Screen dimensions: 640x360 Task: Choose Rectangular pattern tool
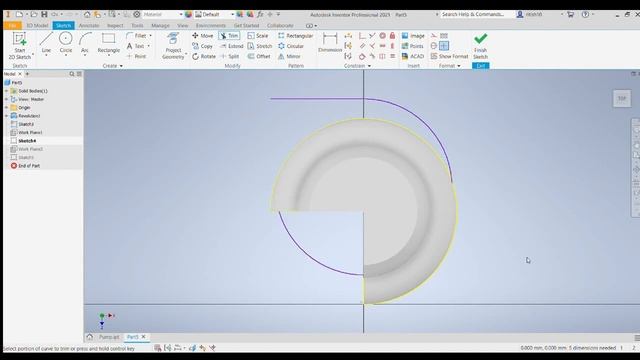coord(296,36)
